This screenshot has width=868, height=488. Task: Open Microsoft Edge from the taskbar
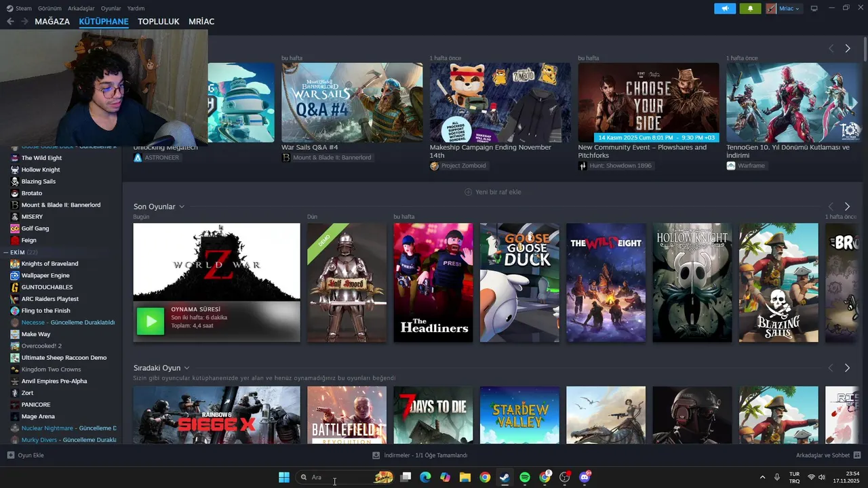point(425,477)
